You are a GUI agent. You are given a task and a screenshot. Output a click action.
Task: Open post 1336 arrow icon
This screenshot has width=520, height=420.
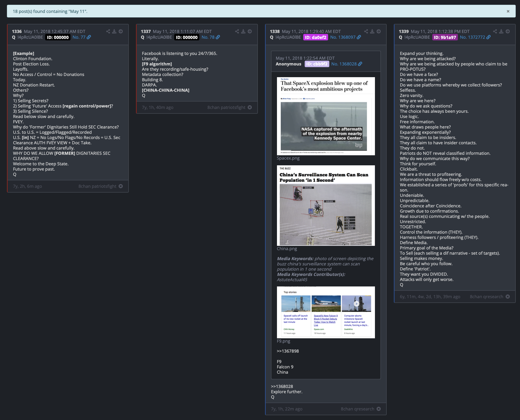(x=121, y=32)
